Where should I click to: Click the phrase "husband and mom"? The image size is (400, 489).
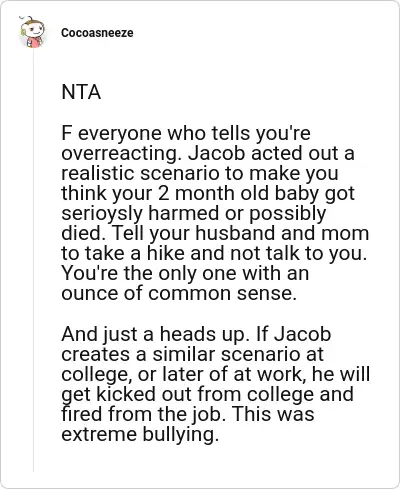282,233
